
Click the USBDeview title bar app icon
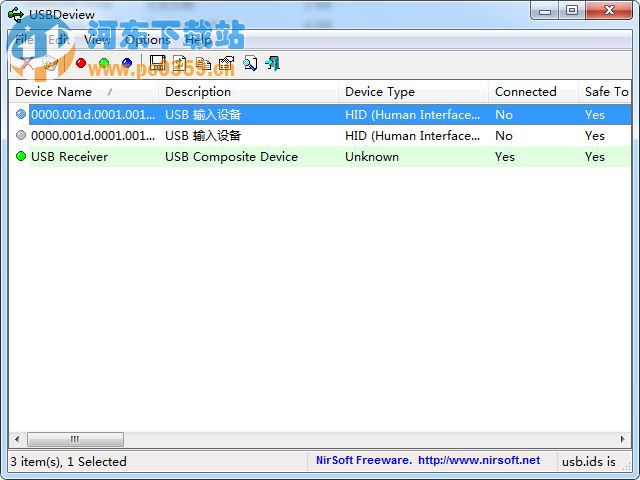point(16,15)
